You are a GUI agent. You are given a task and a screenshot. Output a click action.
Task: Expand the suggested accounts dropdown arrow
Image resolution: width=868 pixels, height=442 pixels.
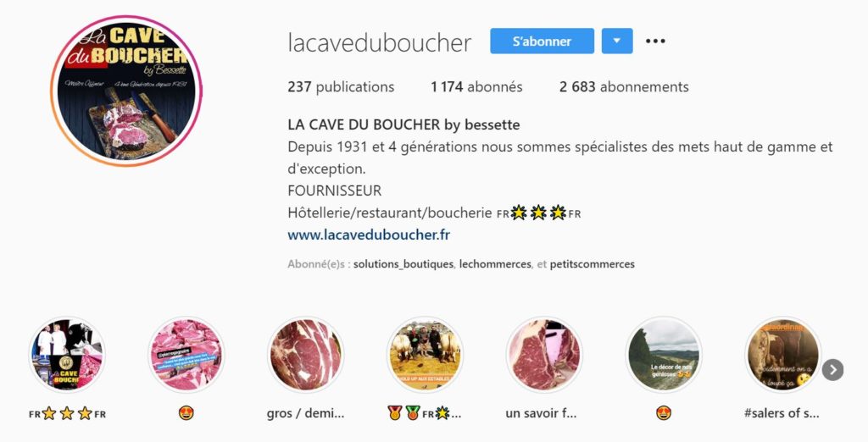pos(617,41)
